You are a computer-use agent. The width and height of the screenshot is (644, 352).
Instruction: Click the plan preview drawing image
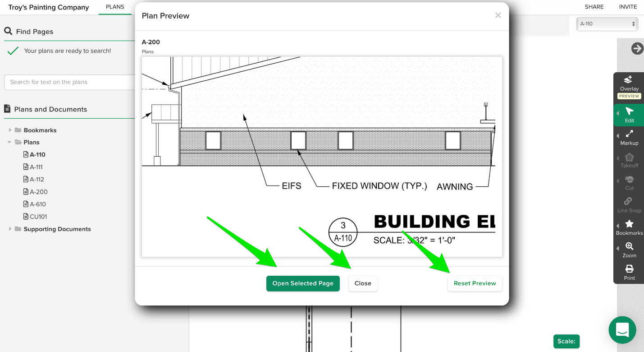click(322, 157)
